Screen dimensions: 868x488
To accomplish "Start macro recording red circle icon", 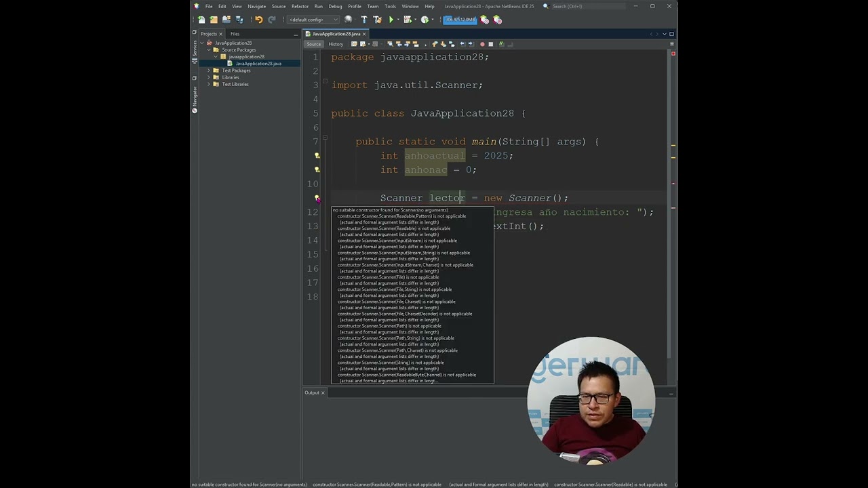I will pos(482,44).
